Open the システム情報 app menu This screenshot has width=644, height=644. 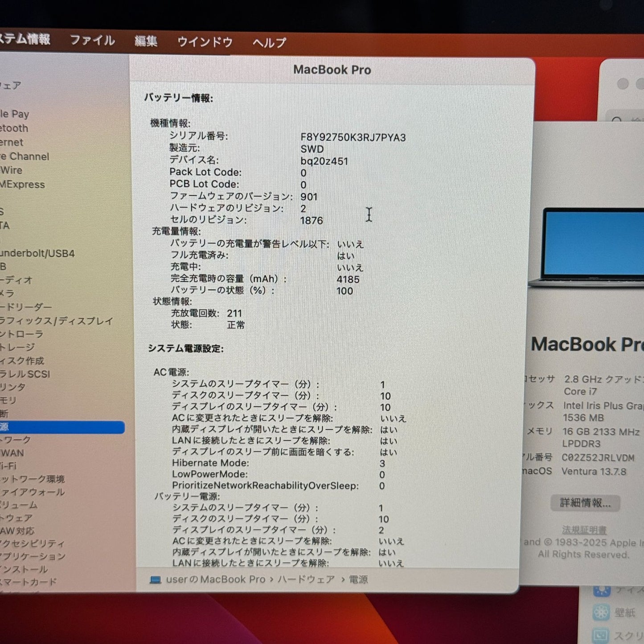click(25, 39)
